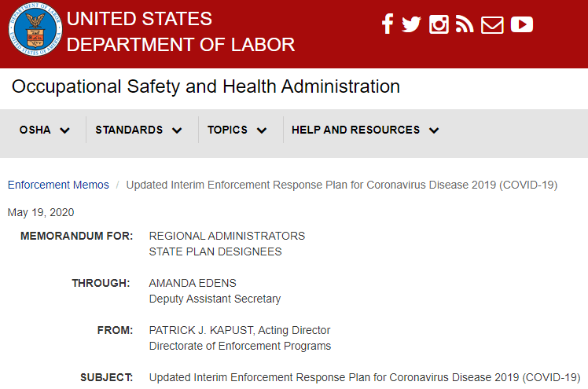The width and height of the screenshot is (588, 389).
Task: Click the United States Department of Labor title
Action: [x=180, y=31]
